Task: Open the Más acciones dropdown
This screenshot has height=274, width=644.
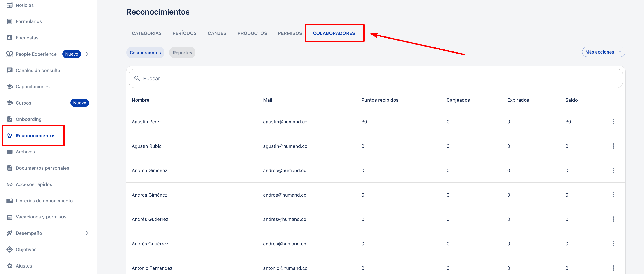Action: click(603, 52)
